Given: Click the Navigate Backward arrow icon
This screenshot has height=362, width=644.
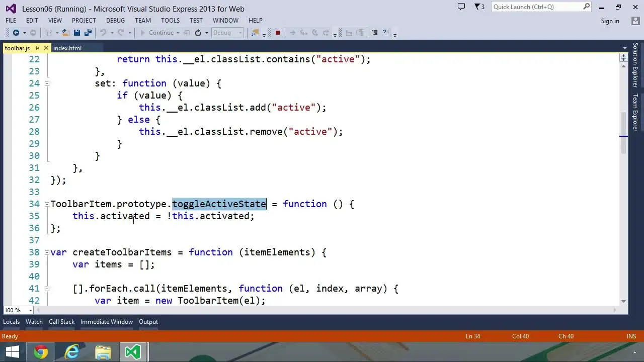Looking at the screenshot, I should (16, 33).
